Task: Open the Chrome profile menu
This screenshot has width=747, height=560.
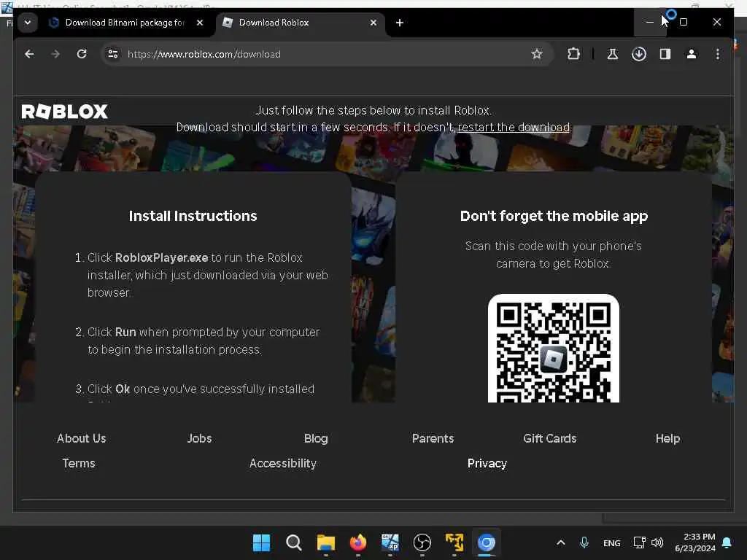Action: [692, 54]
